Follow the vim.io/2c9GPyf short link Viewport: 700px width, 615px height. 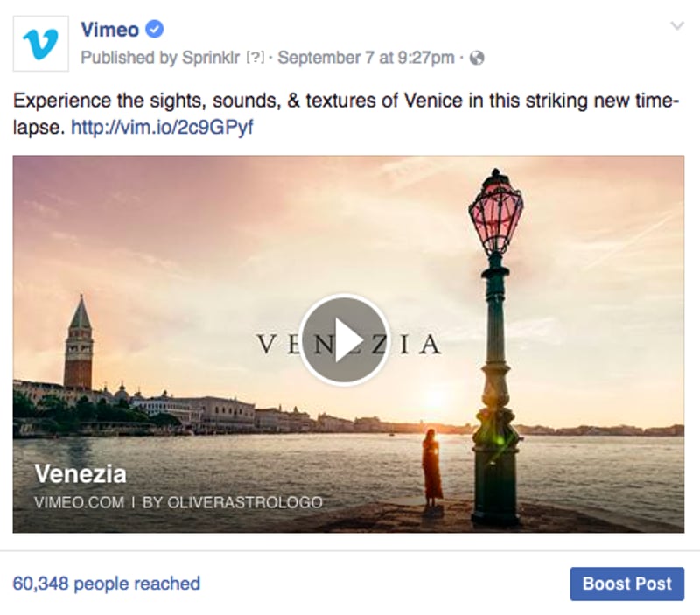coord(162,127)
